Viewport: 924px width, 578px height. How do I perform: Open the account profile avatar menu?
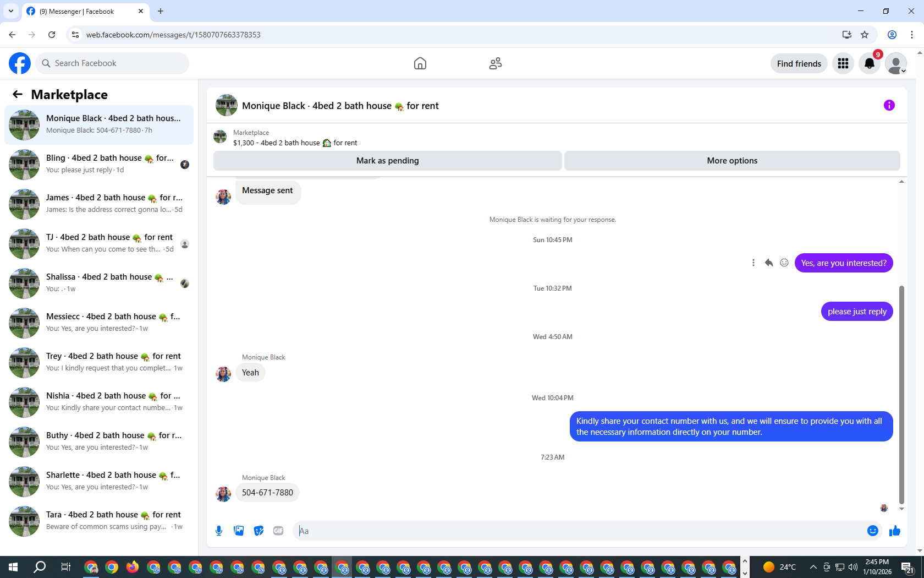tap(896, 63)
